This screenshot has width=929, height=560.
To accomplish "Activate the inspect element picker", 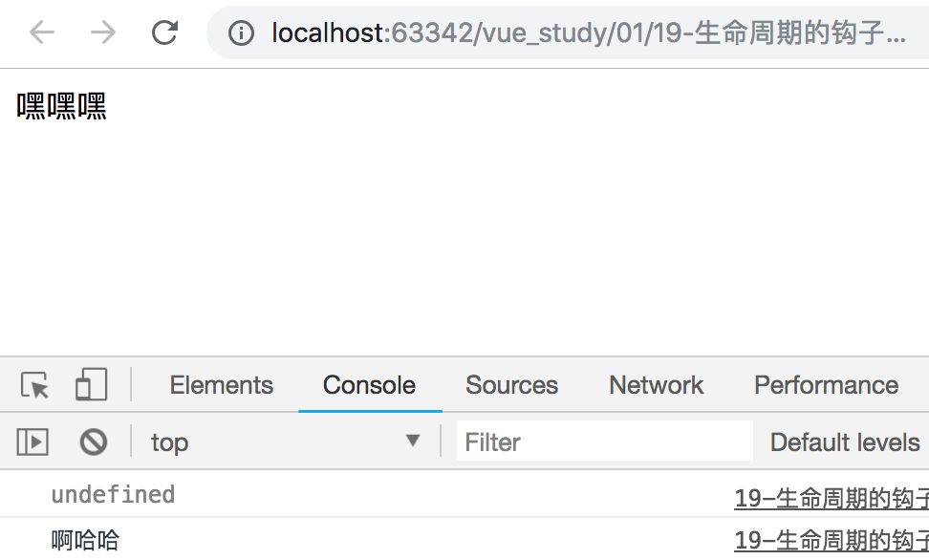I will pos(34,385).
